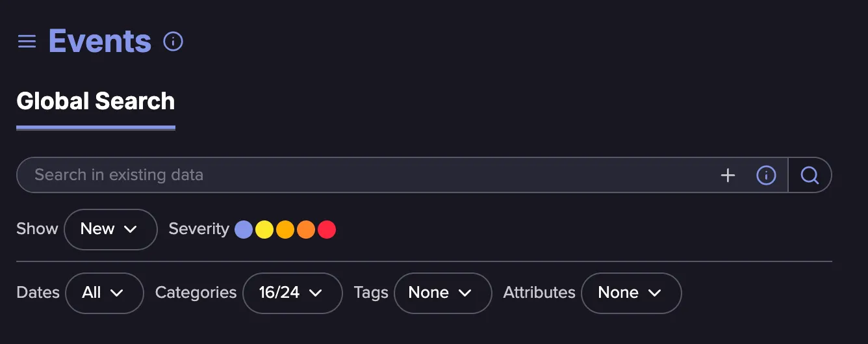This screenshot has width=868, height=344.
Task: Expand the Dates All dropdown
Action: tap(104, 293)
